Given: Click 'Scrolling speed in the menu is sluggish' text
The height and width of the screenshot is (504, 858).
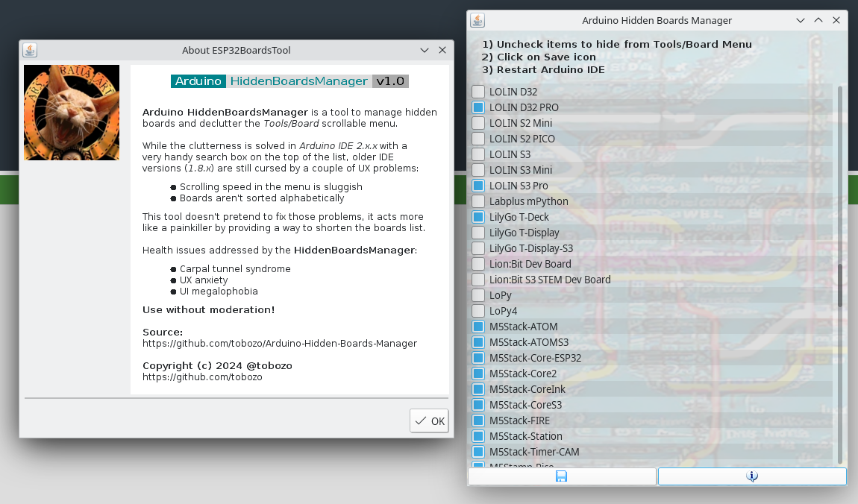Looking at the screenshot, I should (x=271, y=186).
